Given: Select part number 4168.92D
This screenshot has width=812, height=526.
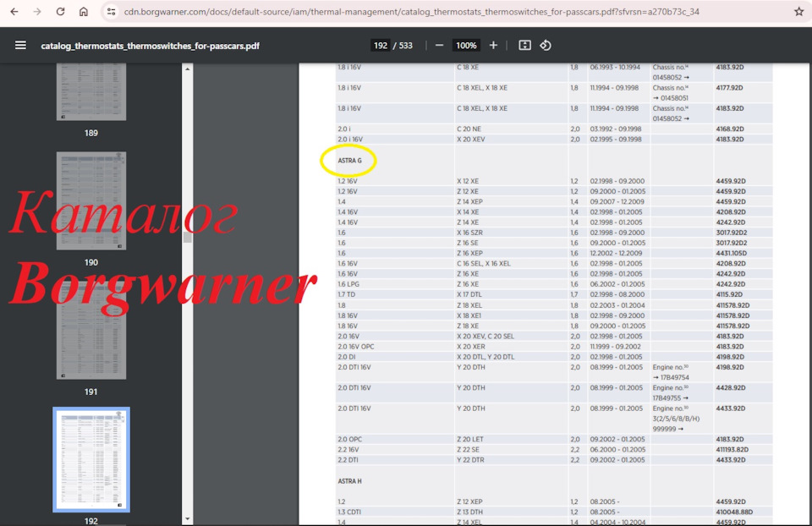Looking at the screenshot, I should 730,129.
